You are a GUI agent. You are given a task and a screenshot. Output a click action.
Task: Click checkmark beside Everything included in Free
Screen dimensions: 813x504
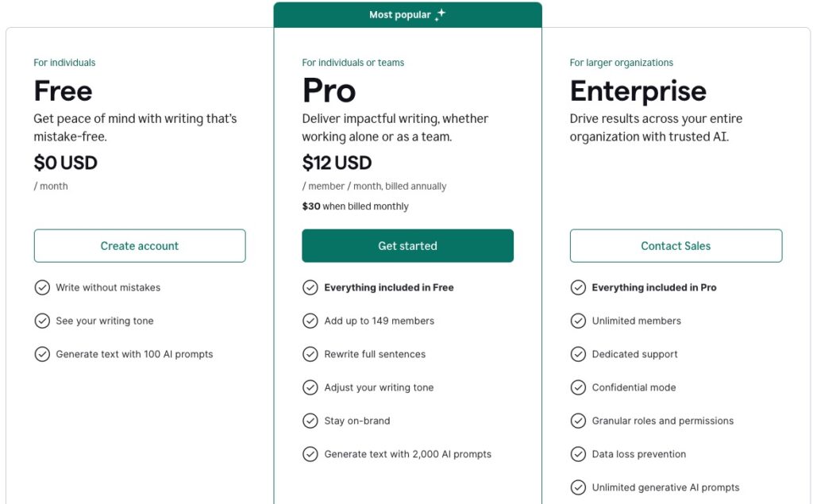click(x=310, y=287)
